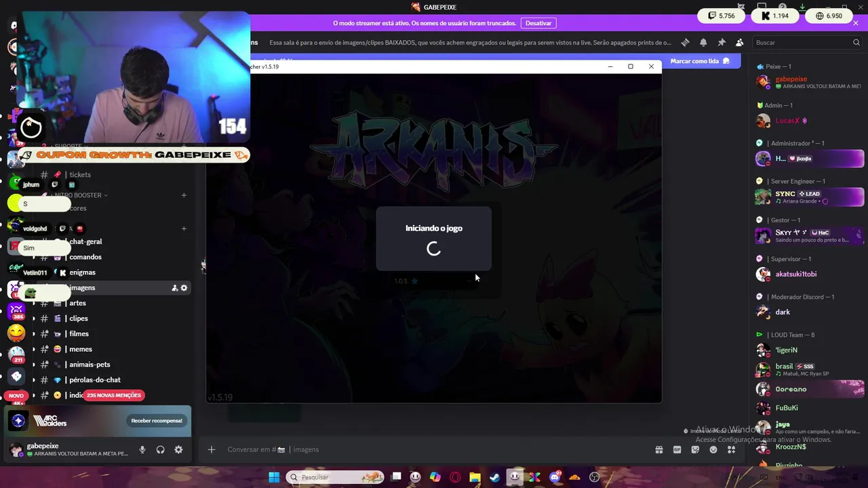Open Skyy member under Gestor
The width and height of the screenshot is (868, 488).
coord(809,235)
